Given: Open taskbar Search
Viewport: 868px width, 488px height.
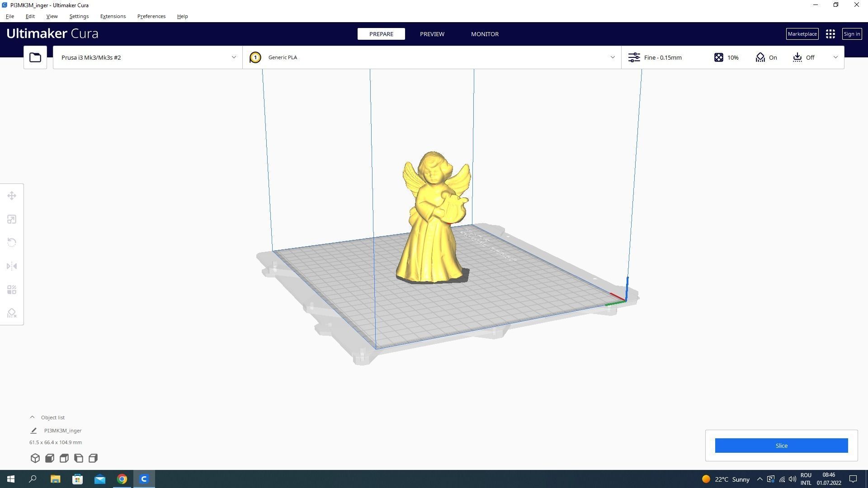Looking at the screenshot, I should click(x=33, y=479).
